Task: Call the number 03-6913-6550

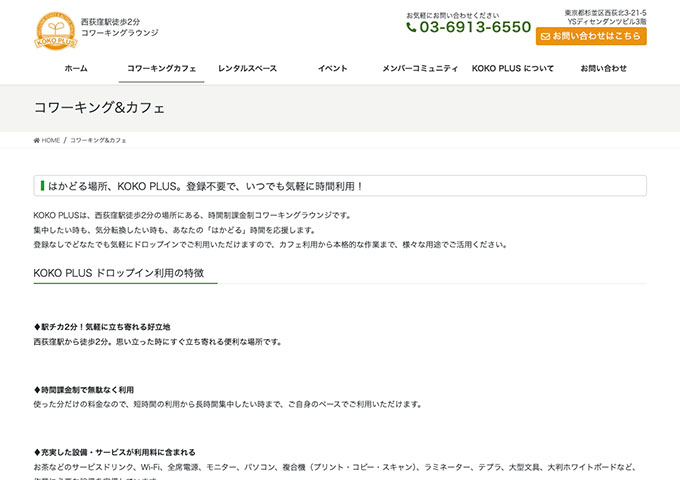Action: (474, 28)
